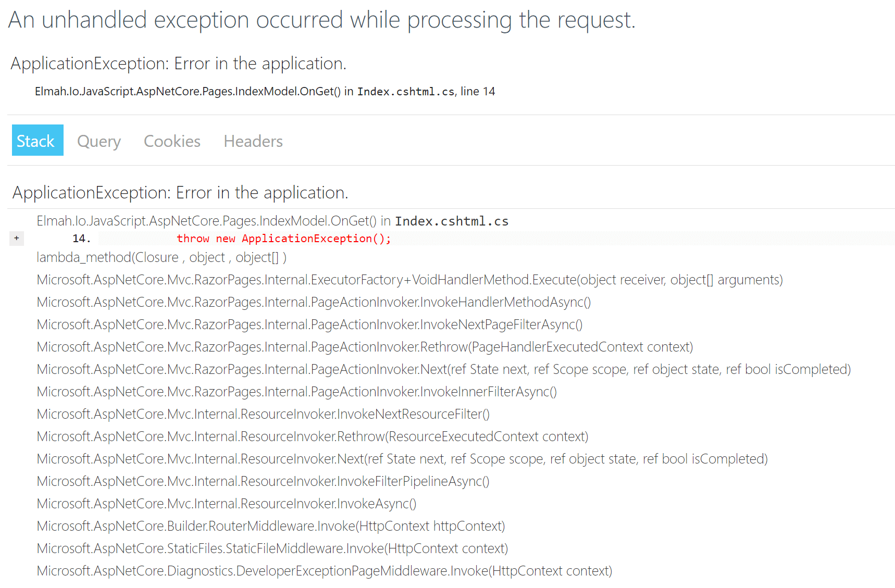The image size is (895, 588).
Task: Expand code context with the plus button
Action: point(16,238)
